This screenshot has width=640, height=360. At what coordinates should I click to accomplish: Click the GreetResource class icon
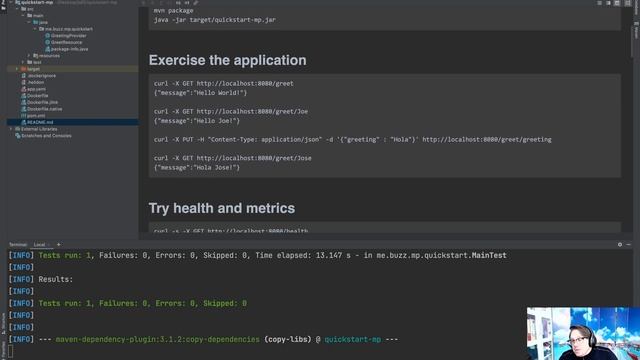47,42
